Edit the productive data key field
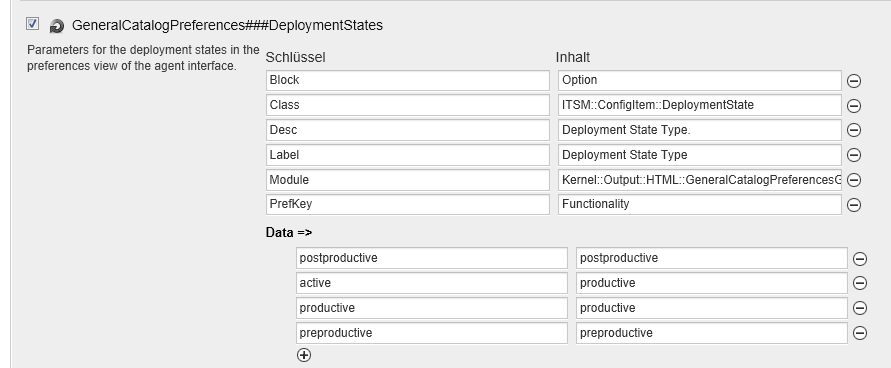This screenshot has height=368, width=891. (432, 308)
